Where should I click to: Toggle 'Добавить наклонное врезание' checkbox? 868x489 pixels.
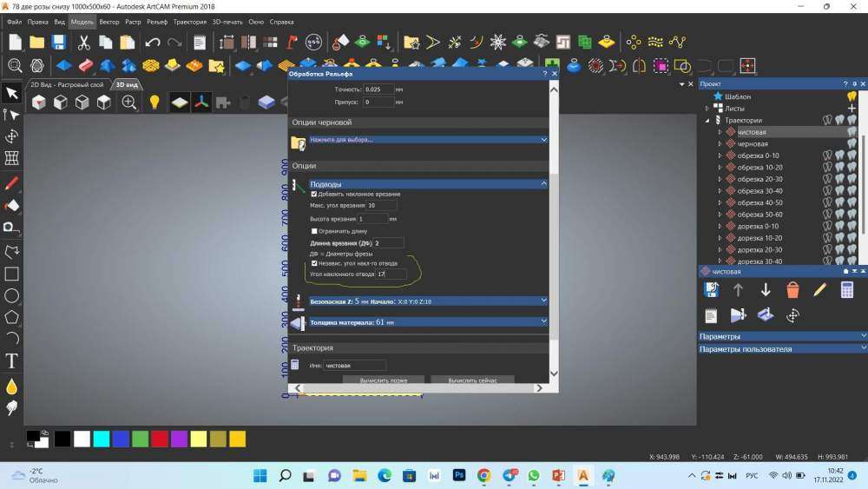pos(314,194)
